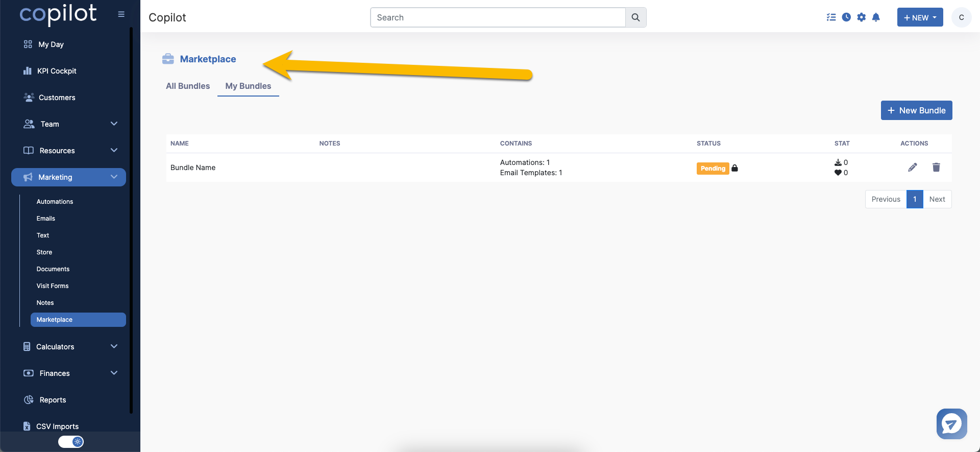Click the Finances money icon

click(x=29, y=373)
